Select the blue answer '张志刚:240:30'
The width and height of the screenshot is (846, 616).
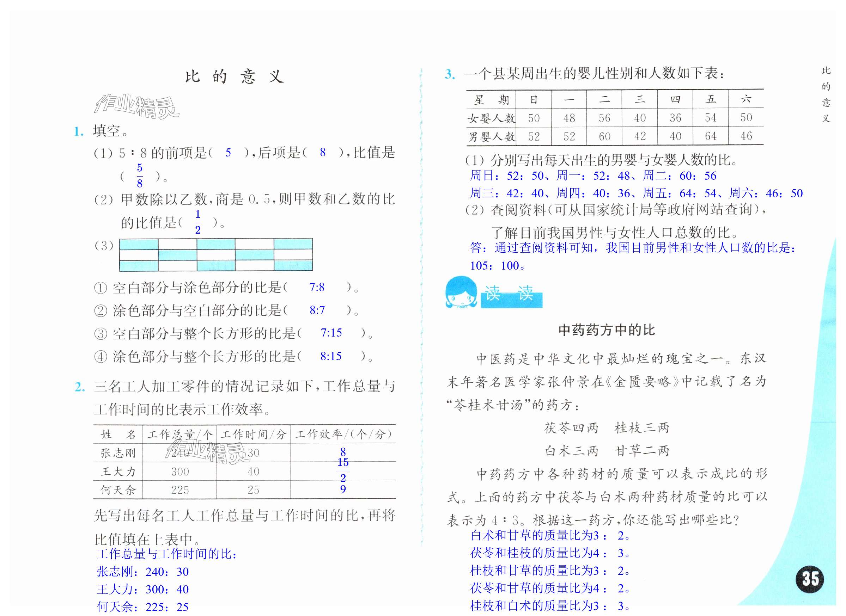pyautogui.click(x=142, y=572)
